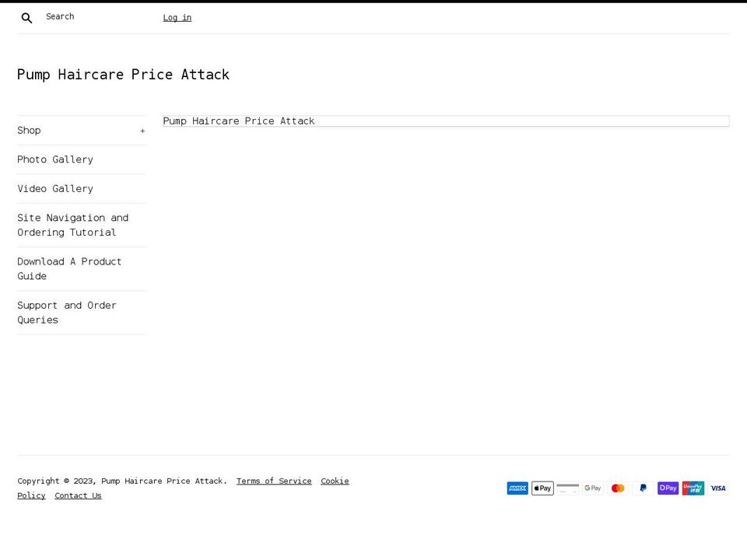Click the Google Pay payment icon
Viewport: 747px width, 560px height.
click(593, 488)
